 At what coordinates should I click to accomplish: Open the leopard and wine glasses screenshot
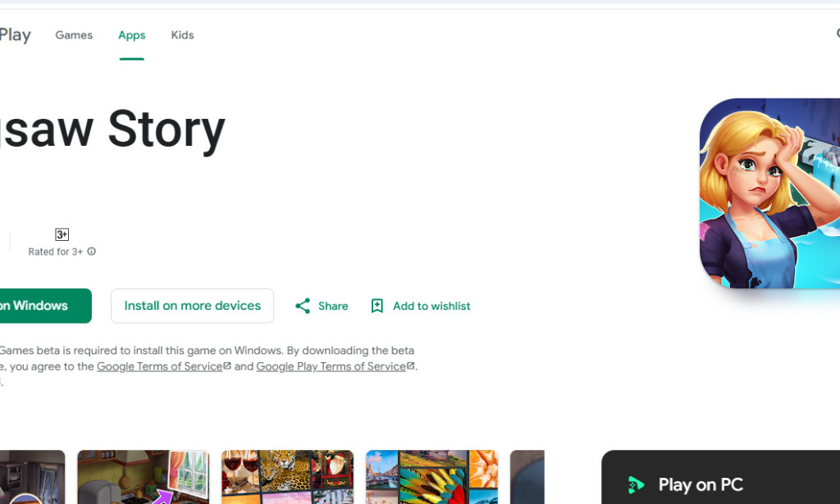pyautogui.click(x=287, y=478)
